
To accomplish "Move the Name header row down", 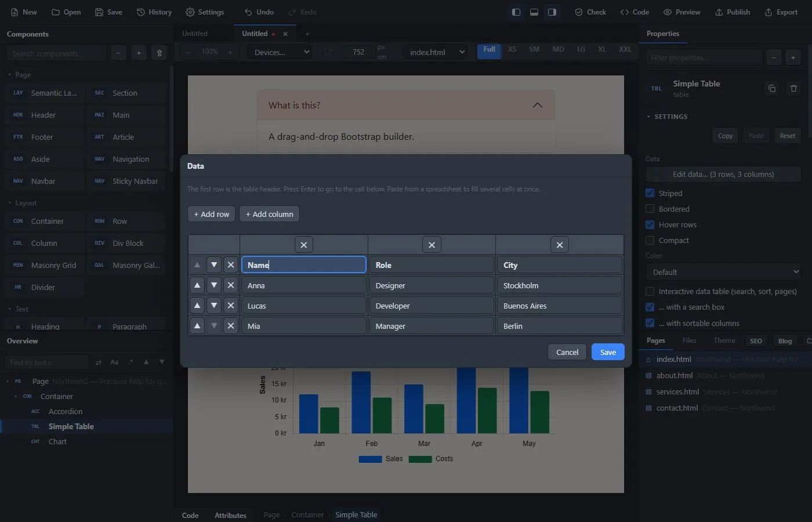I will click(214, 265).
